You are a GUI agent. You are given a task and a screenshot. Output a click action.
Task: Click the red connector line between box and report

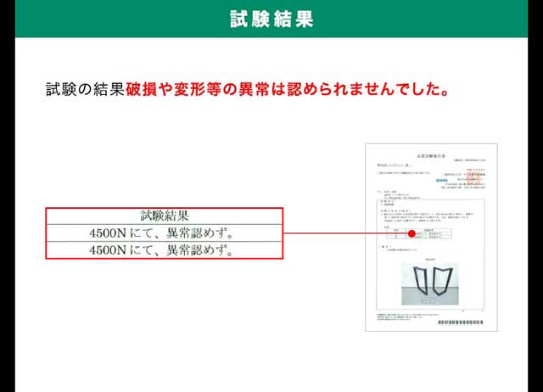click(x=339, y=233)
